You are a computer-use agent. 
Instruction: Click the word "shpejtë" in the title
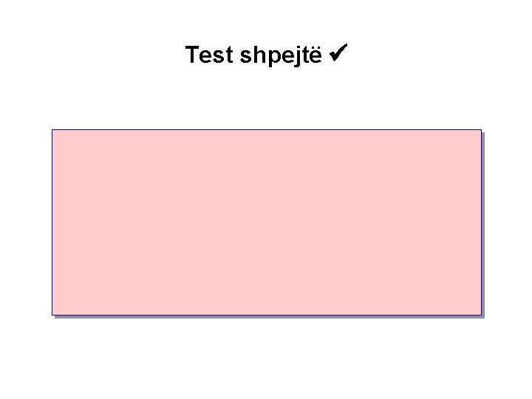[x=279, y=55]
